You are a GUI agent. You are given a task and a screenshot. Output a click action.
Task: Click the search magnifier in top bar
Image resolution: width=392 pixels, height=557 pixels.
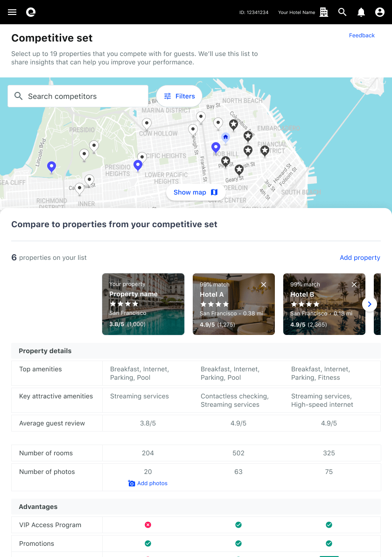(x=343, y=12)
